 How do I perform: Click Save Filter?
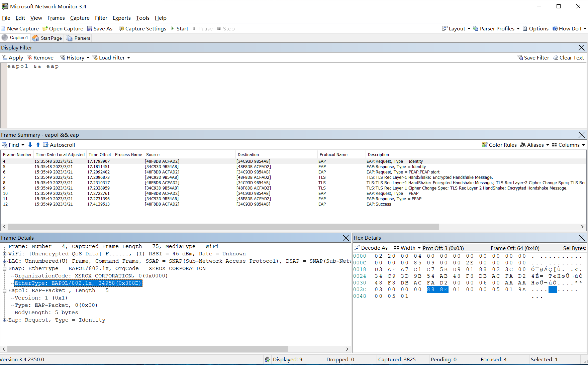pos(533,58)
